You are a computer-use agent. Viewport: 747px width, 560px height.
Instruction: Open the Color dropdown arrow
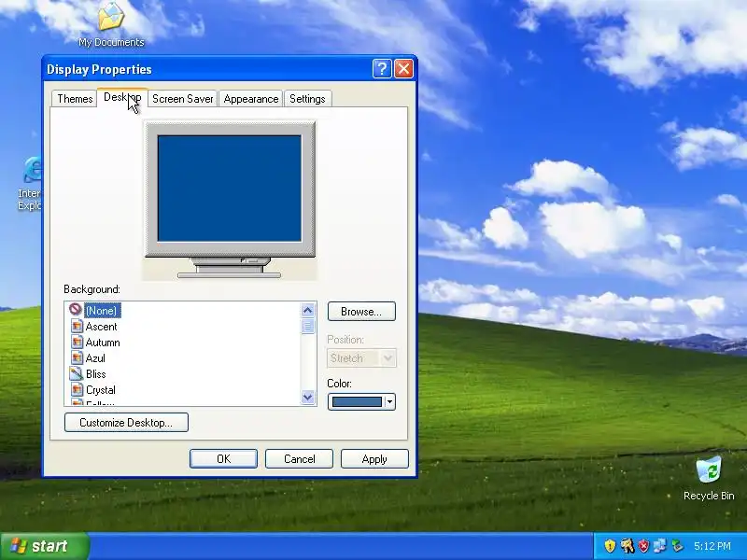pyautogui.click(x=389, y=402)
